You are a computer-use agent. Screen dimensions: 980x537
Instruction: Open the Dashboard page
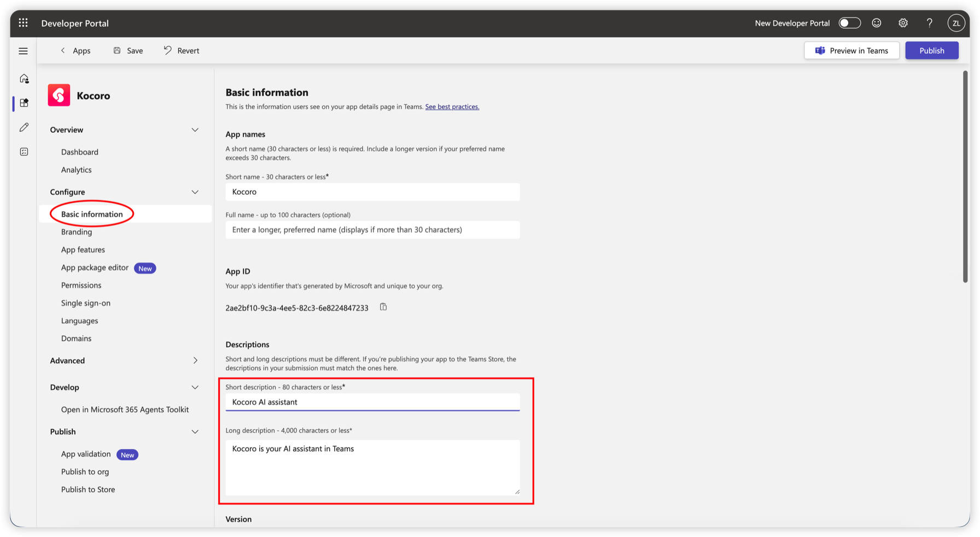[80, 152]
